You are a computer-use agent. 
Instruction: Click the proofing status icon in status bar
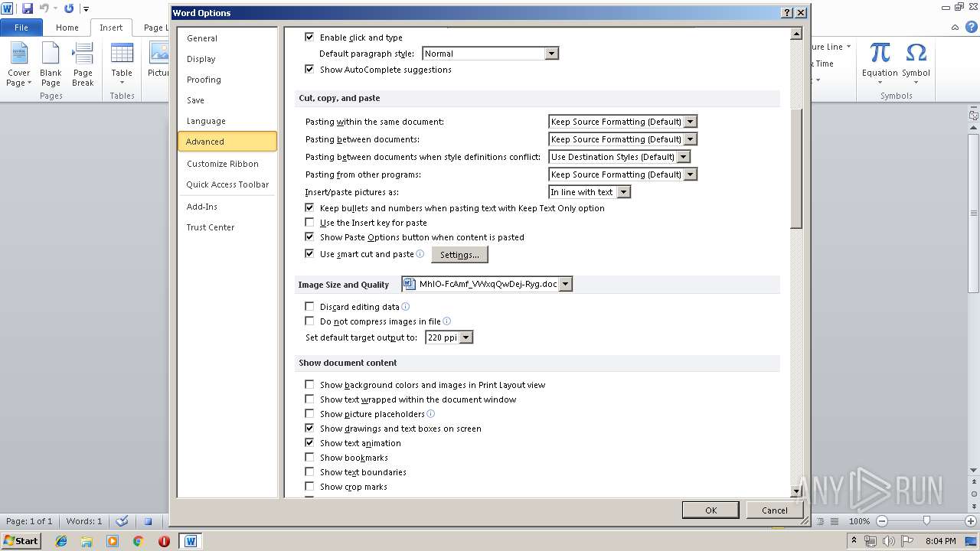coord(122,521)
